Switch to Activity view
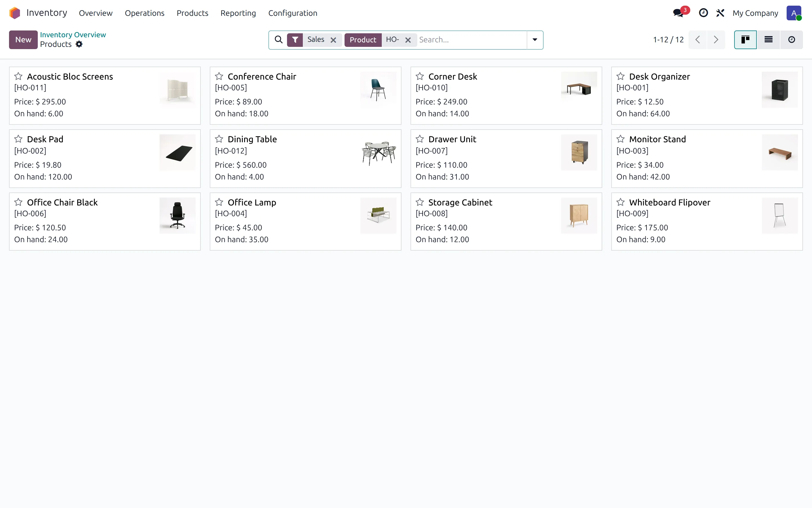This screenshot has height=508, width=812. pyautogui.click(x=791, y=40)
